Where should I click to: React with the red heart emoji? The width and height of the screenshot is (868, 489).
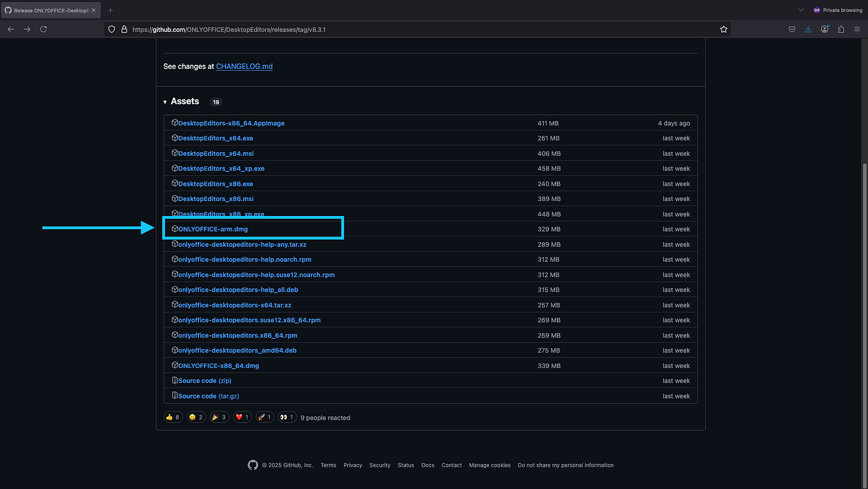242,418
